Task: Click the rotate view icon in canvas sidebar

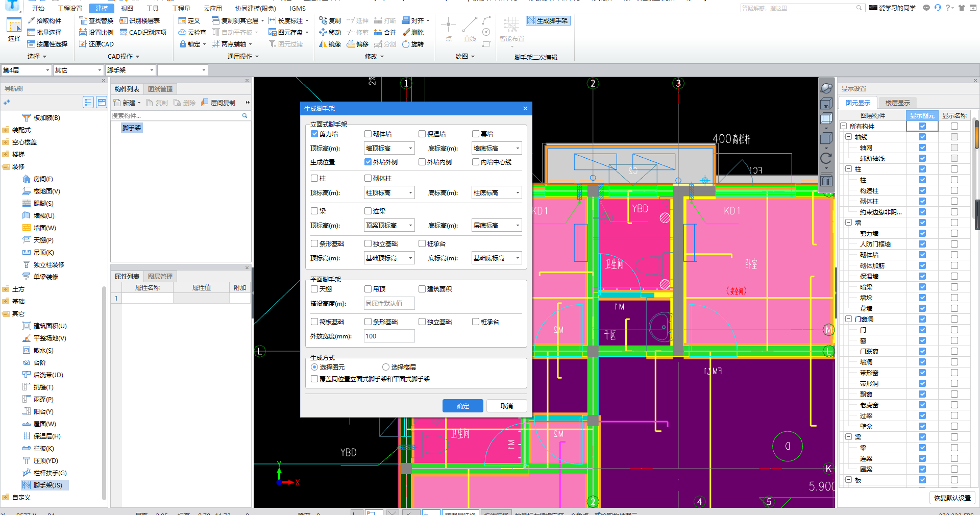Action: point(826,159)
